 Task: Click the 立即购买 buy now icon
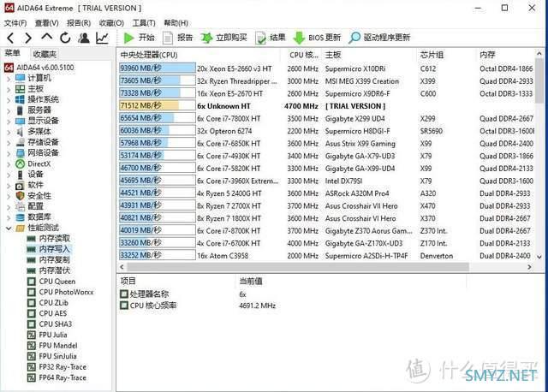(x=206, y=38)
